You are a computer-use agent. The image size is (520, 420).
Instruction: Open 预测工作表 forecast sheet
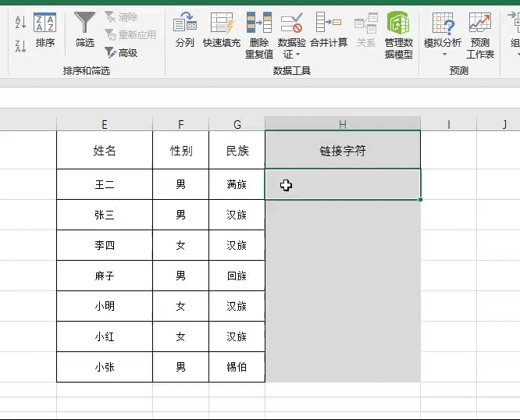(x=480, y=35)
